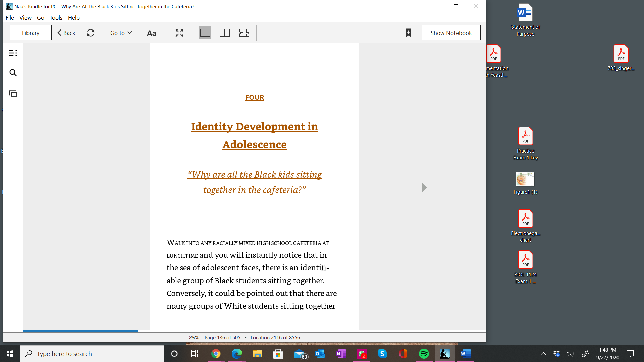This screenshot has height=362, width=644.
Task: Open OneNote from taskbar
Action: click(x=341, y=354)
